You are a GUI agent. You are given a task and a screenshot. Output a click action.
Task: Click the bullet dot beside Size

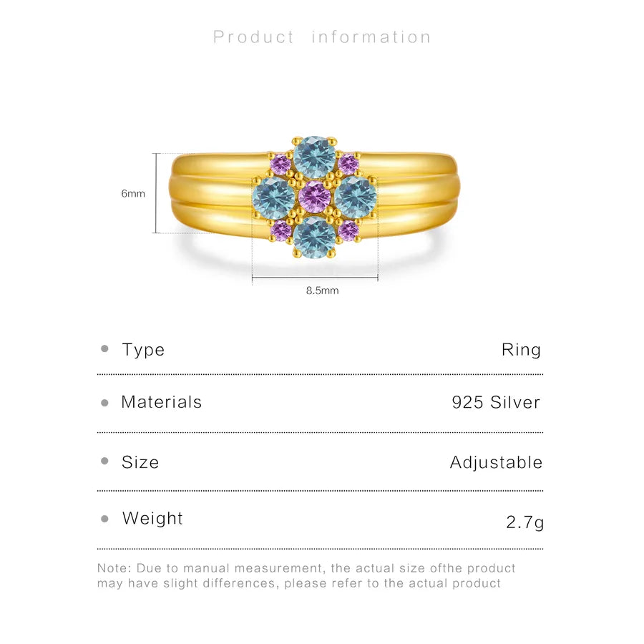(105, 462)
